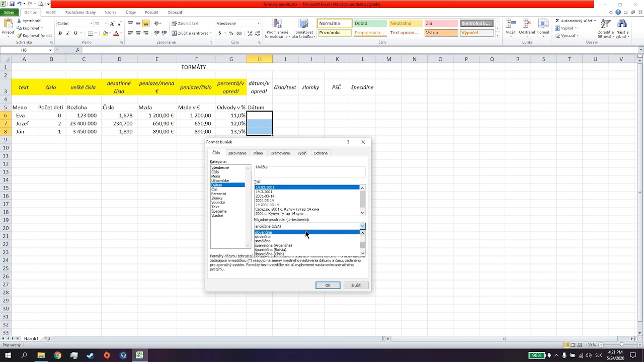Screen dimensions: 644x362
Task: Click the percent style button
Action: [x=231, y=33]
